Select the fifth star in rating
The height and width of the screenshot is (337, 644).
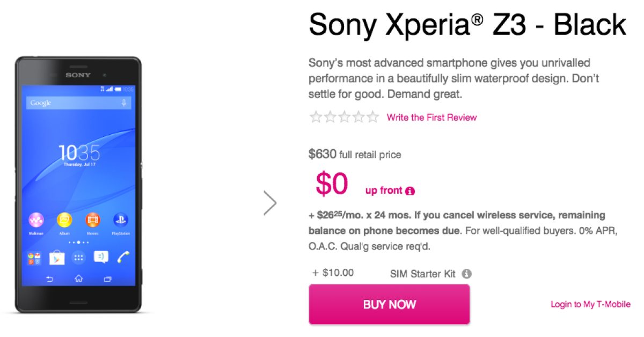[x=372, y=118]
